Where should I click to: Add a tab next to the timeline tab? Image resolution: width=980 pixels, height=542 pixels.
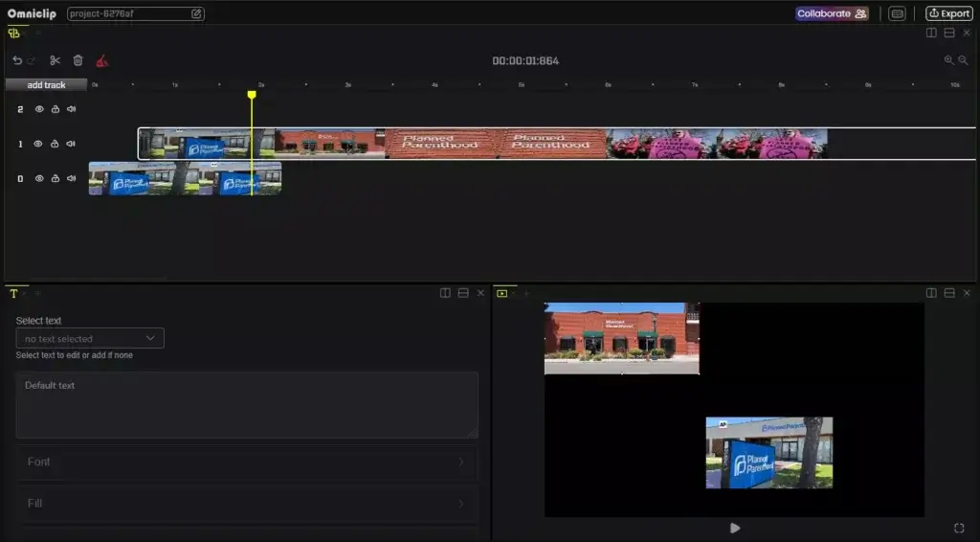(37, 33)
